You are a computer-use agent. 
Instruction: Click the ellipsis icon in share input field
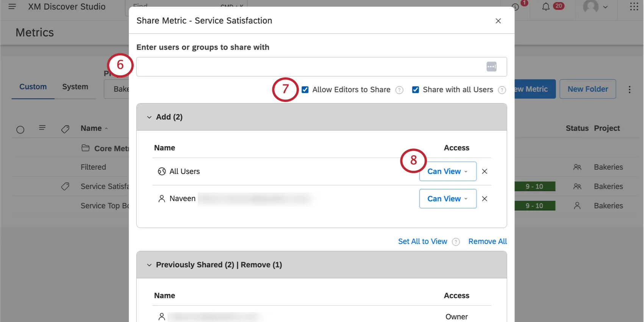pos(491,67)
